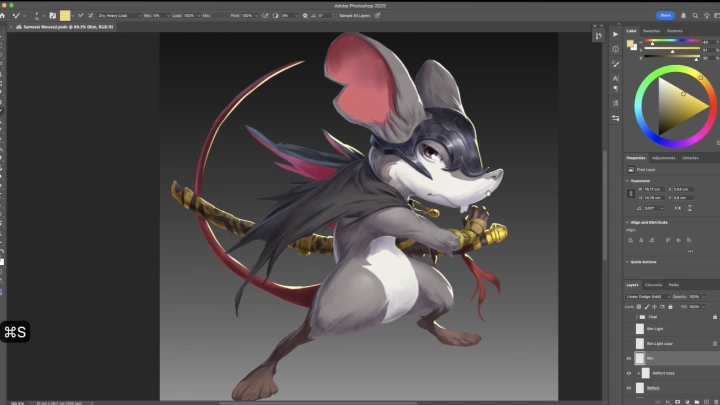The width and height of the screenshot is (720, 405).
Task: Open the Actions panel play icon
Action: point(615,34)
